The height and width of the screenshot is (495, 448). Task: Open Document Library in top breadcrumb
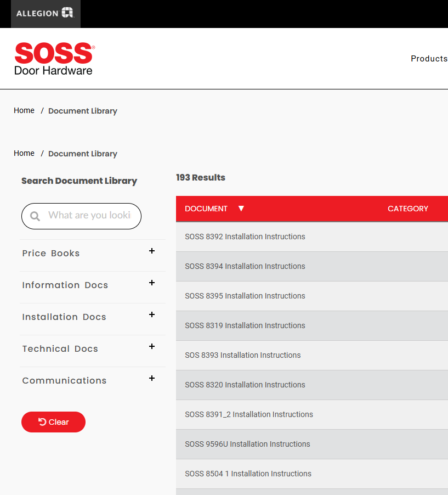83,111
